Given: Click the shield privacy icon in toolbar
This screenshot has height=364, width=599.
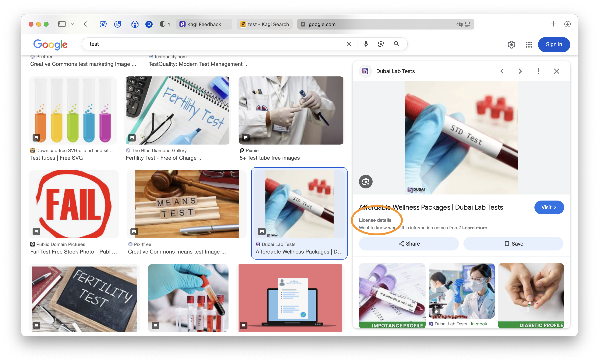Looking at the screenshot, I should coord(163,24).
